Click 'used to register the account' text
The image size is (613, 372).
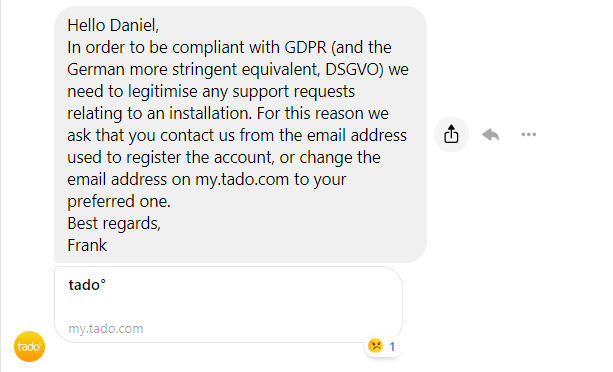(x=170, y=157)
